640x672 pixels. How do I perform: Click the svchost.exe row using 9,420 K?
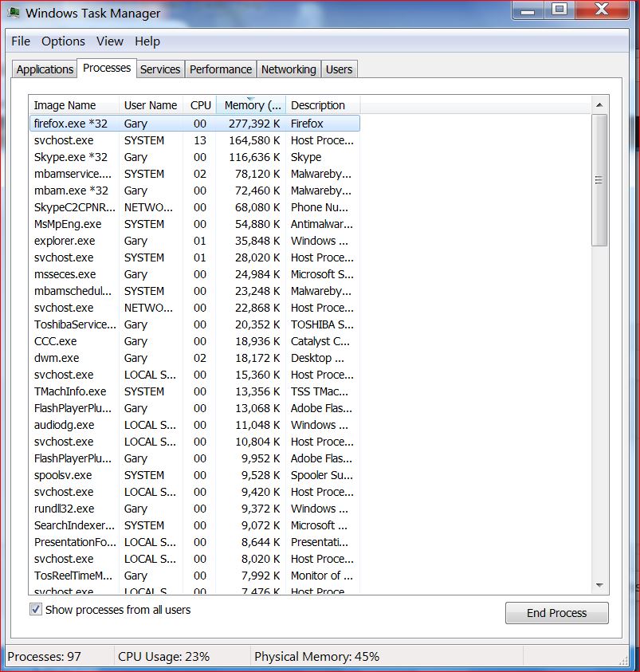[x=194, y=492]
